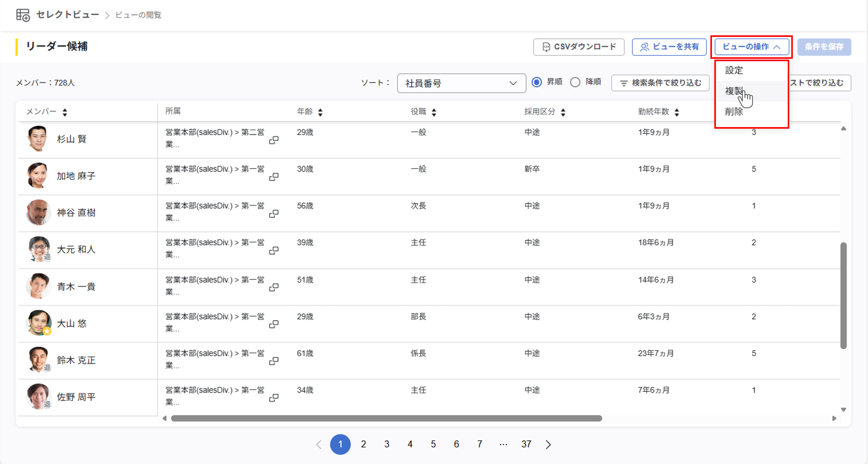
Task: Open department popup icon for 杉山 賢
Action: (274, 140)
